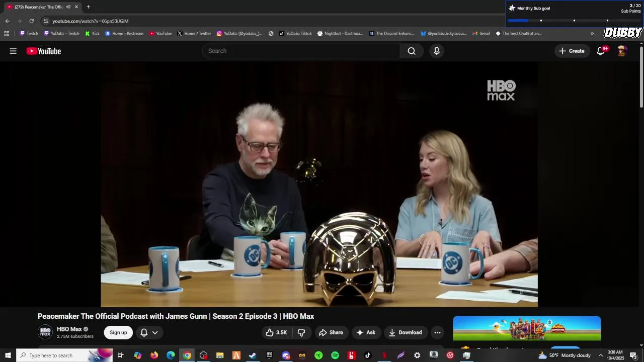The image size is (644, 362).
Task: Open the Kick bookmark
Action: click(93, 34)
